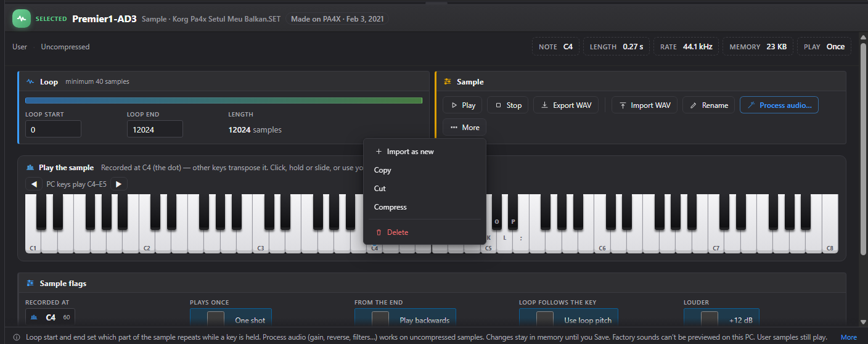Click the User label
This screenshot has width=868, height=344.
pos(20,47)
